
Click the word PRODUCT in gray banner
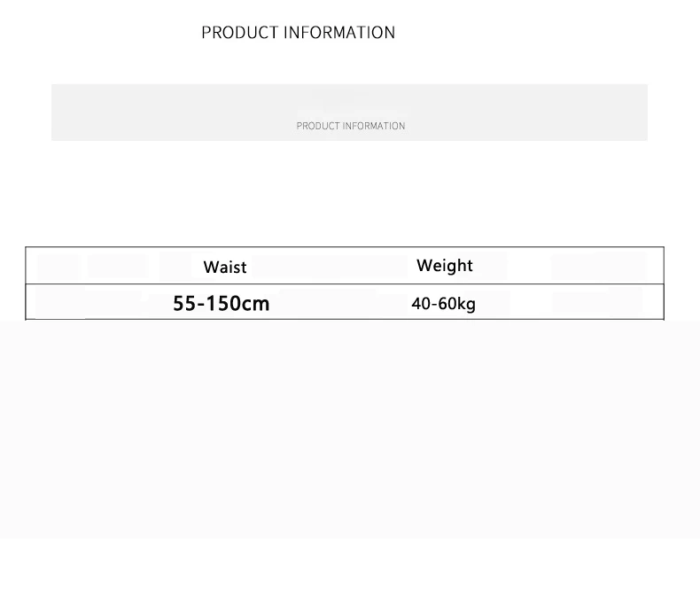[318, 127]
